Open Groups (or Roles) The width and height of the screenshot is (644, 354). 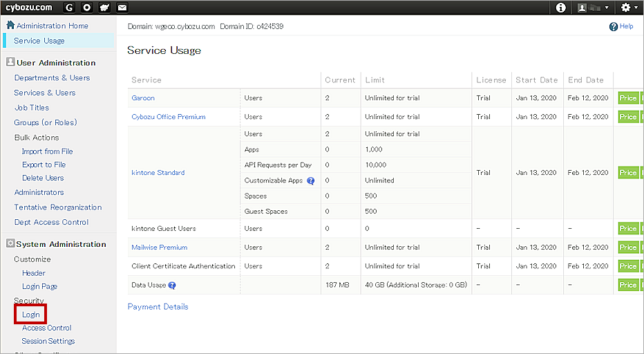pos(46,122)
